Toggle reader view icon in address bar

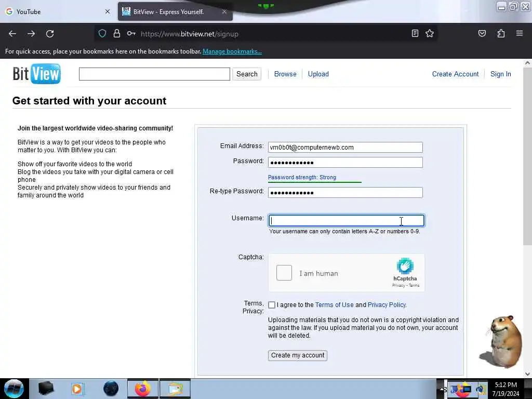[415, 33]
